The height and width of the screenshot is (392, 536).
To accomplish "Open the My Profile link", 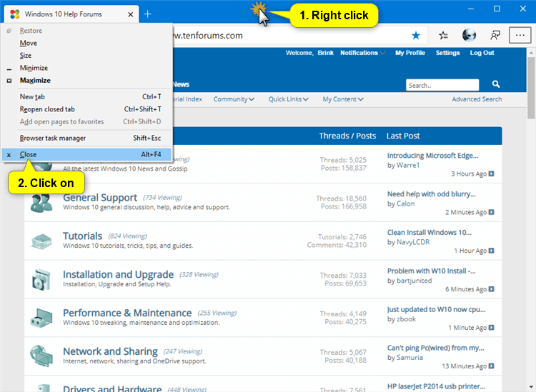I will [410, 53].
